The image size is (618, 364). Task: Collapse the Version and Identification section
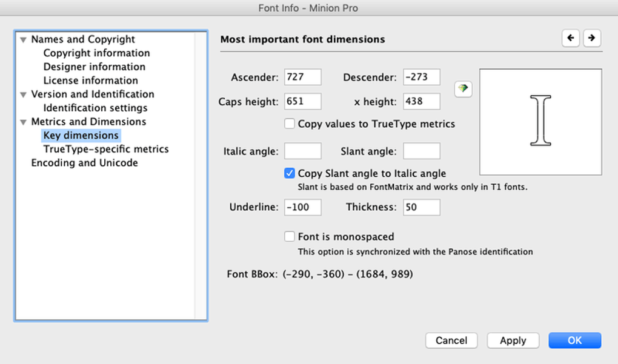click(x=23, y=95)
